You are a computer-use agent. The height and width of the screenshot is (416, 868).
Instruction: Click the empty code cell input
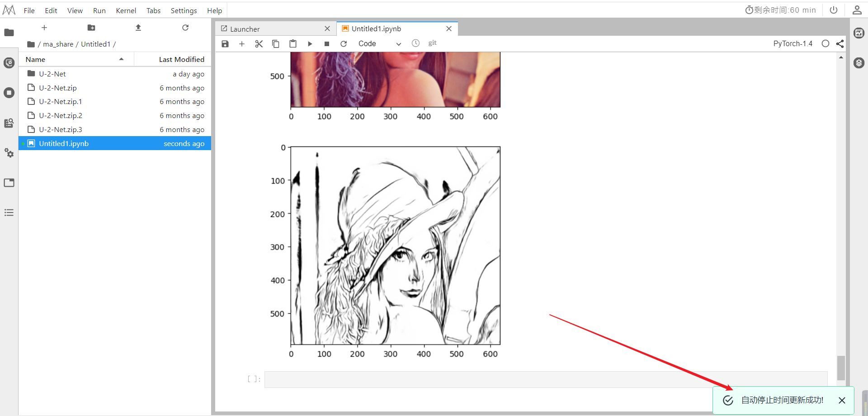546,379
